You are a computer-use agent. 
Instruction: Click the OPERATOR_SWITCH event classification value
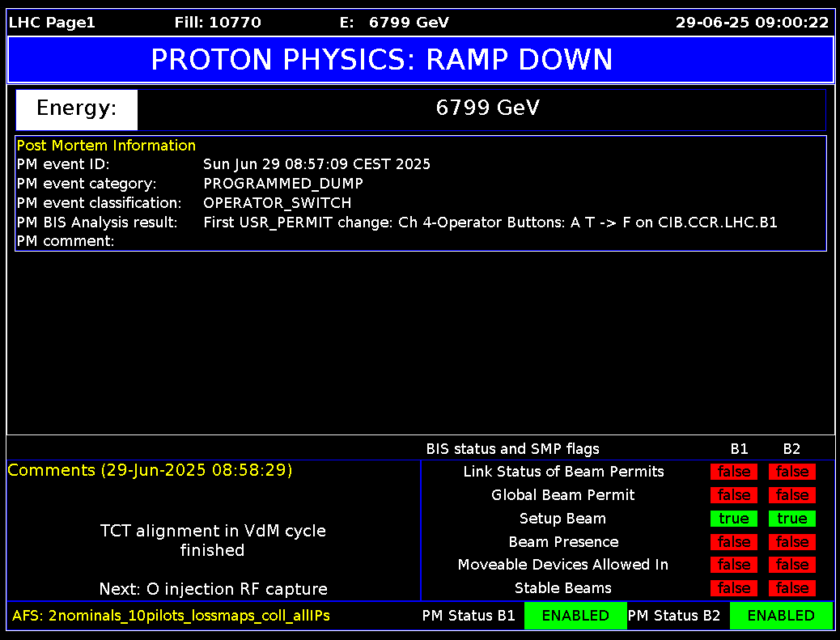pos(278,203)
